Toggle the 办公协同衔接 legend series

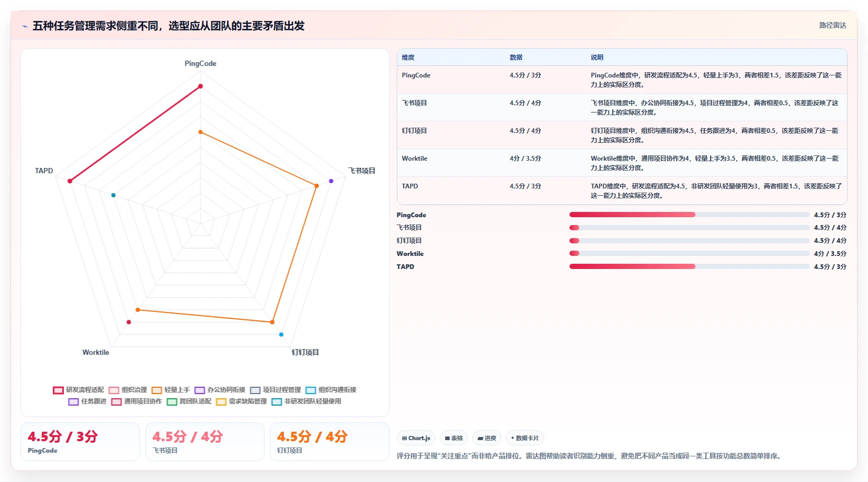tap(220, 390)
